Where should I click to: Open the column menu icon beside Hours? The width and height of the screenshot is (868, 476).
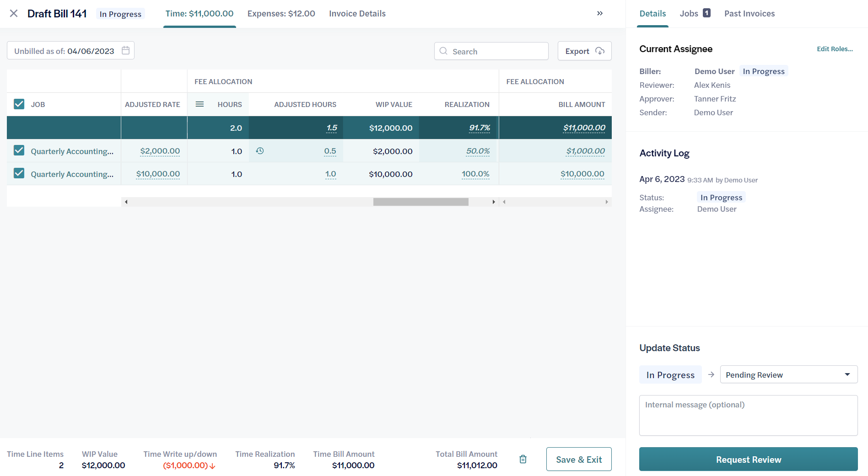200,104
